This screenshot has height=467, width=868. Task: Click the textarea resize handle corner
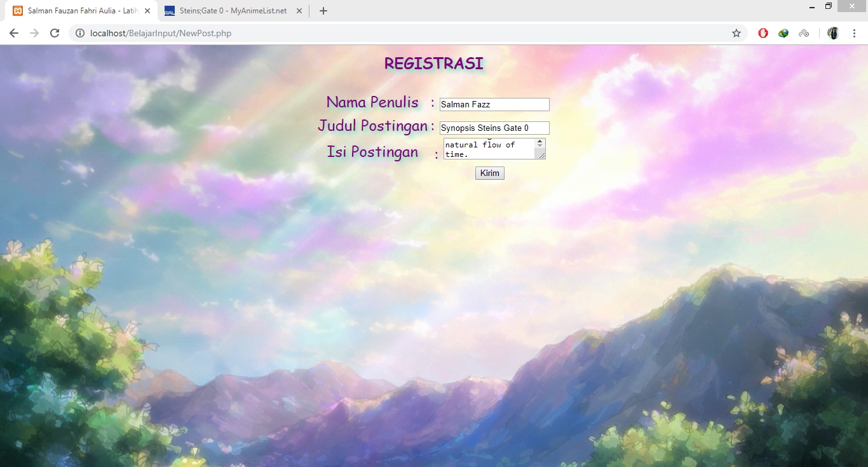[541, 154]
